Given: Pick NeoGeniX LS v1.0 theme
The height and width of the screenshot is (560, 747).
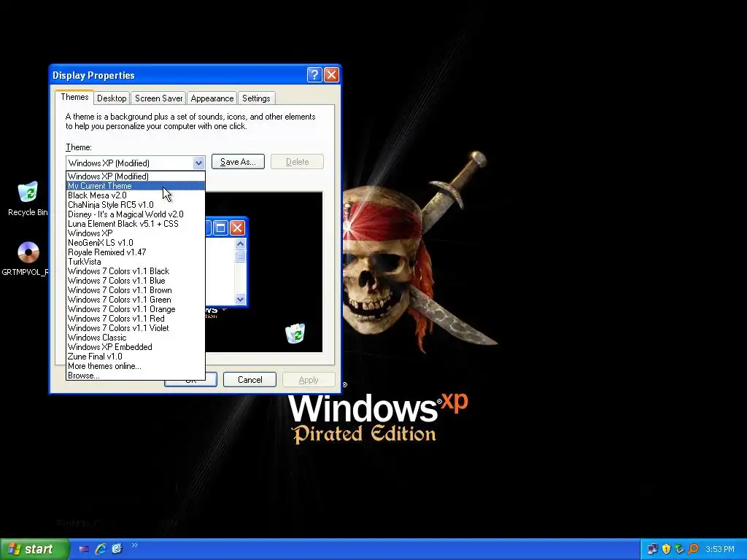Looking at the screenshot, I should (x=135, y=243).
